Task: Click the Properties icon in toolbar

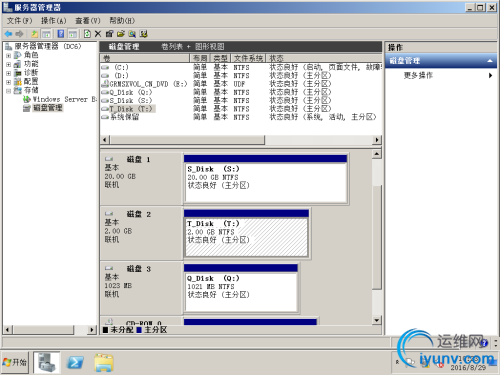Action: tap(109, 34)
